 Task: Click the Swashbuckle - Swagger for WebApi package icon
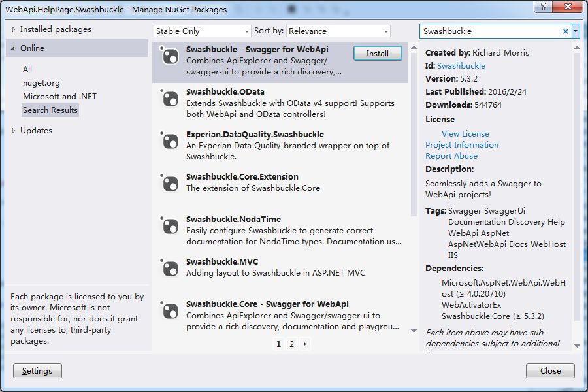(170, 56)
